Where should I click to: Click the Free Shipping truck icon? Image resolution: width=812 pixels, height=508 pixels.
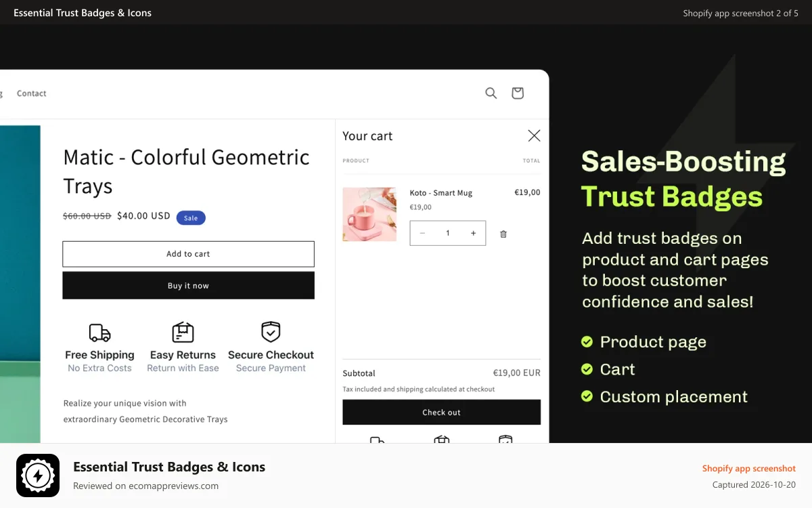tap(99, 333)
